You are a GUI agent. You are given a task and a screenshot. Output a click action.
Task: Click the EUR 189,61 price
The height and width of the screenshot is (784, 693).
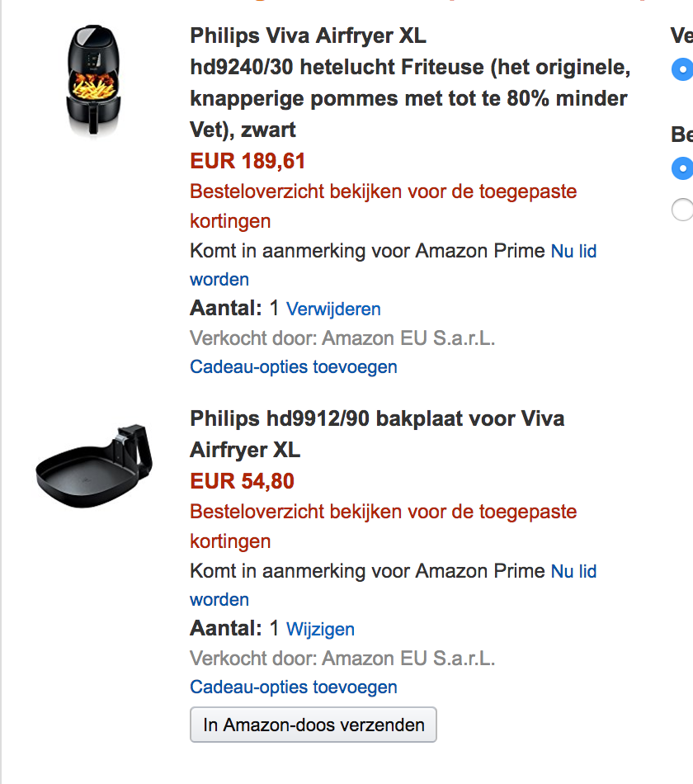(x=247, y=161)
